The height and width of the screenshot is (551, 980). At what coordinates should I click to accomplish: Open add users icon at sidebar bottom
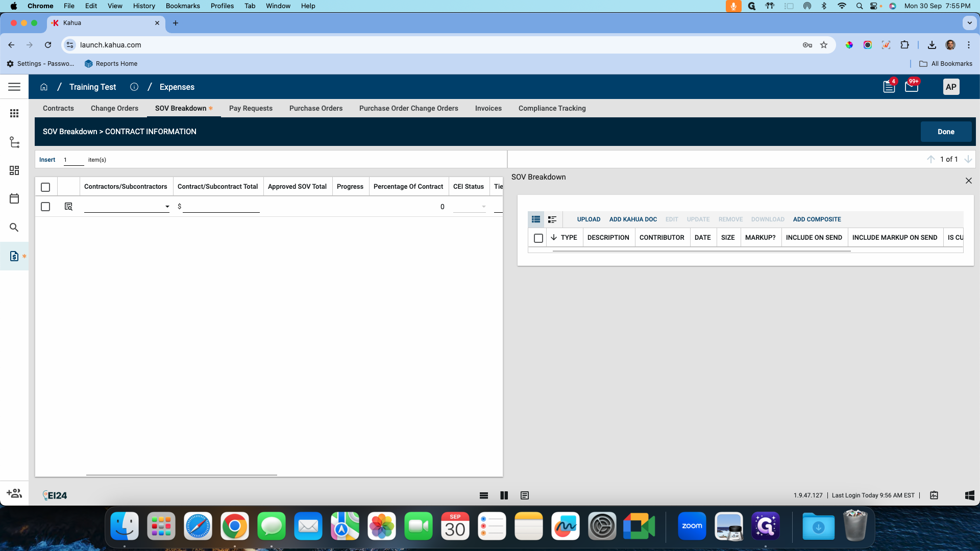click(x=14, y=493)
